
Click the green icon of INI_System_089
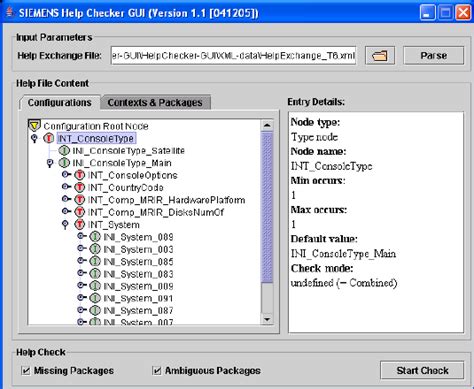pos(95,237)
